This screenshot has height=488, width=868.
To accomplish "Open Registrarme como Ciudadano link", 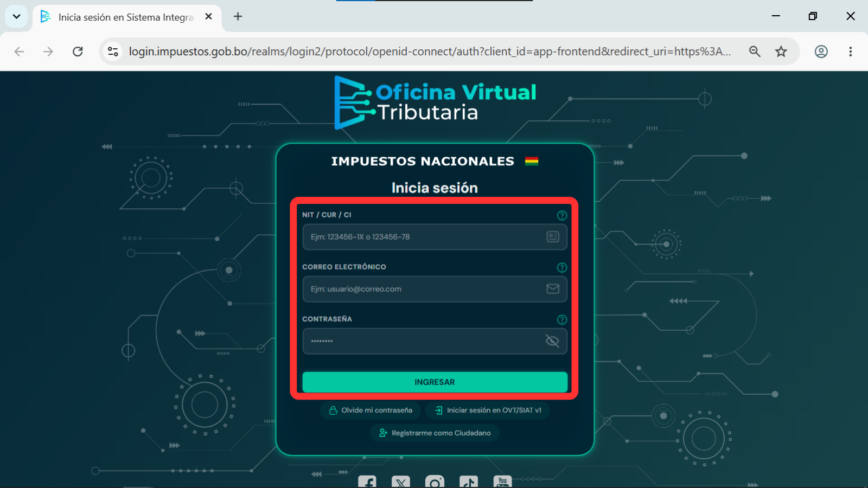I will pos(435,433).
